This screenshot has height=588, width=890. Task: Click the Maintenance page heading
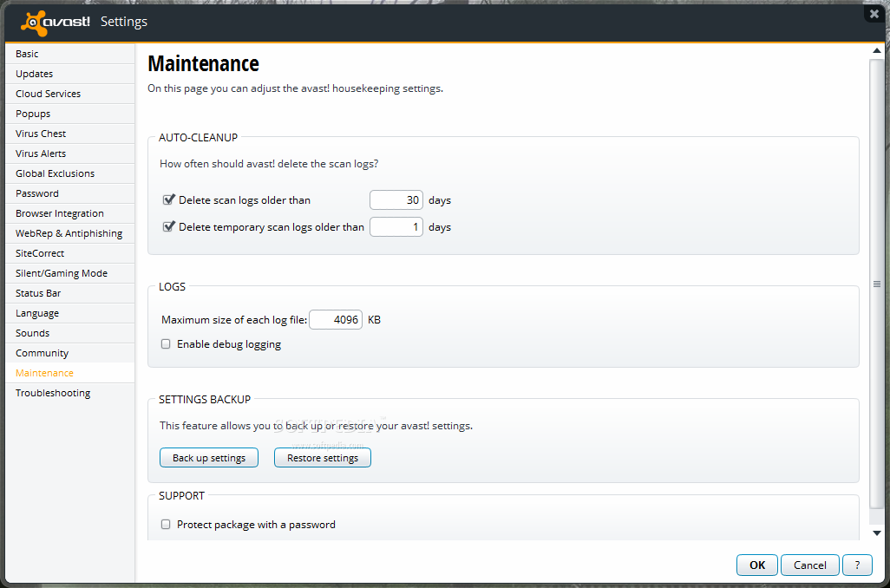click(203, 63)
